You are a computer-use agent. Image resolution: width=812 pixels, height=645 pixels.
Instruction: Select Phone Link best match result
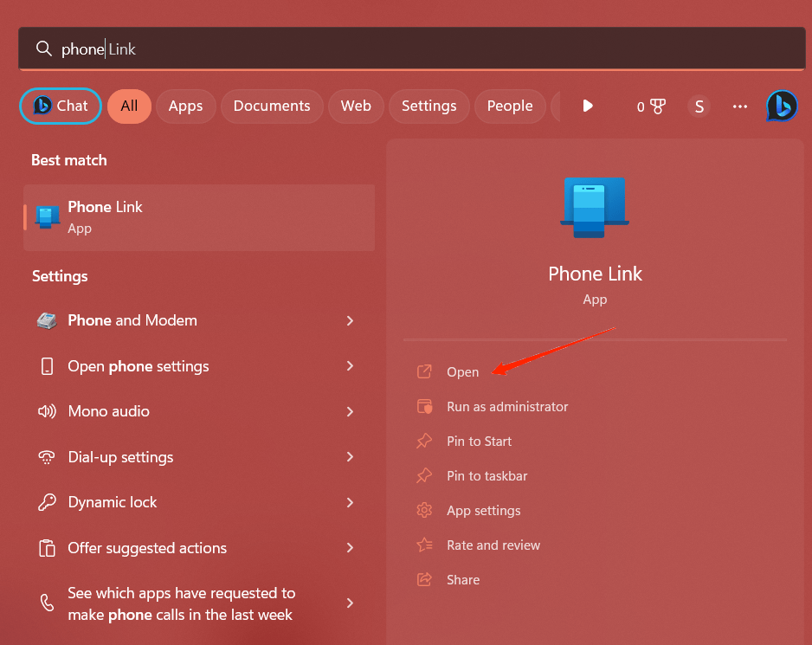coord(199,217)
